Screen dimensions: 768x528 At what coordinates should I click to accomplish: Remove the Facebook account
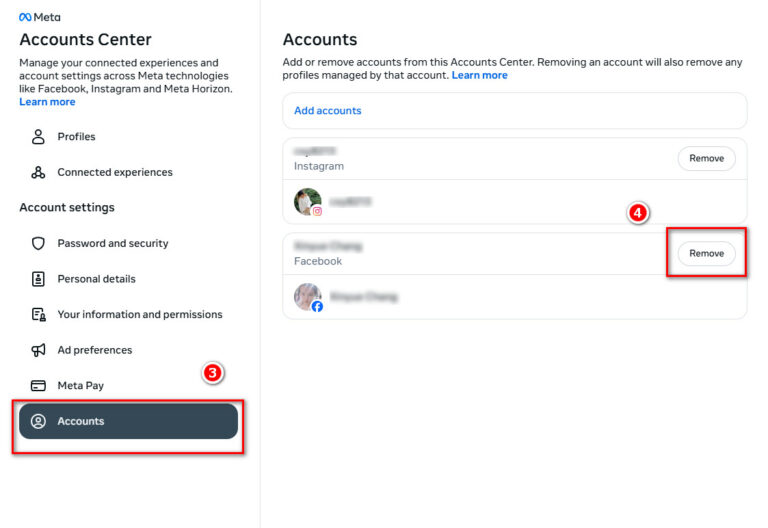point(706,254)
